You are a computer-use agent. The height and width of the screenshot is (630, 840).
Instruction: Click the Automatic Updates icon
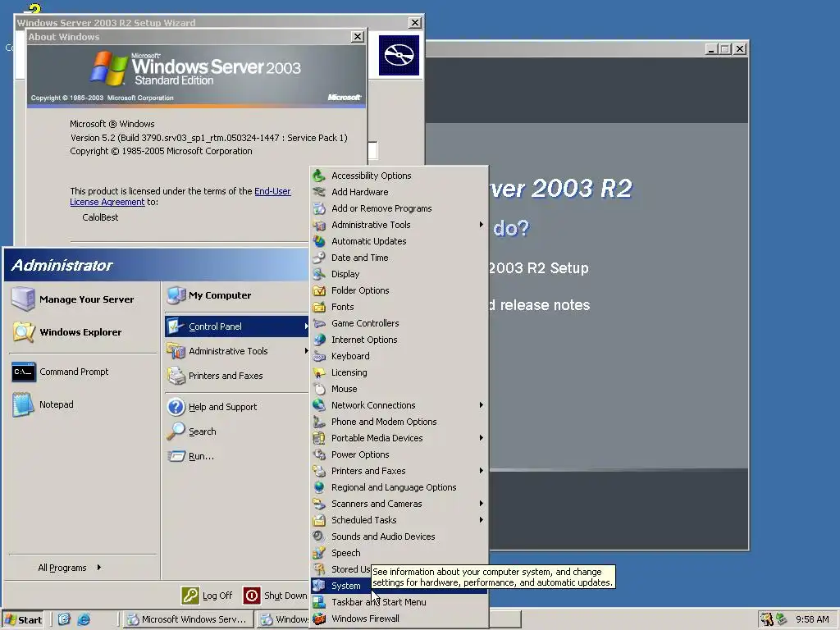(x=319, y=241)
